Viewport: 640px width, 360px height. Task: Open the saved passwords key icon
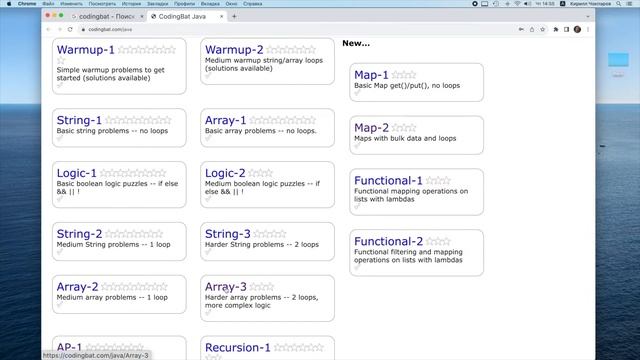(x=521, y=29)
